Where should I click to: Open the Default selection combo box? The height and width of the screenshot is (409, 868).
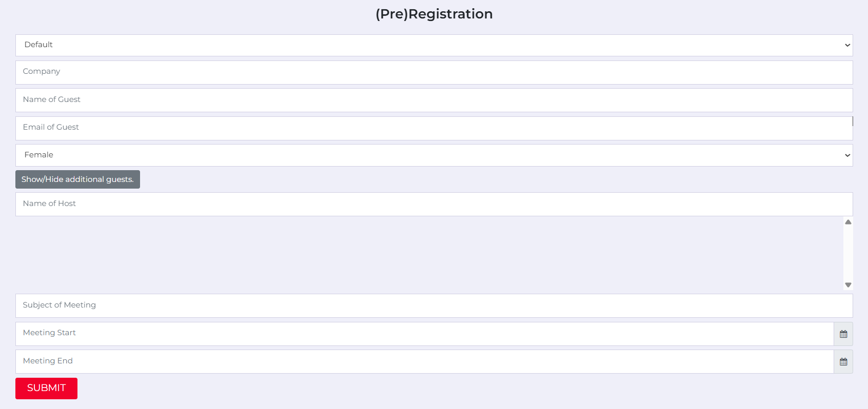pyautogui.click(x=434, y=45)
